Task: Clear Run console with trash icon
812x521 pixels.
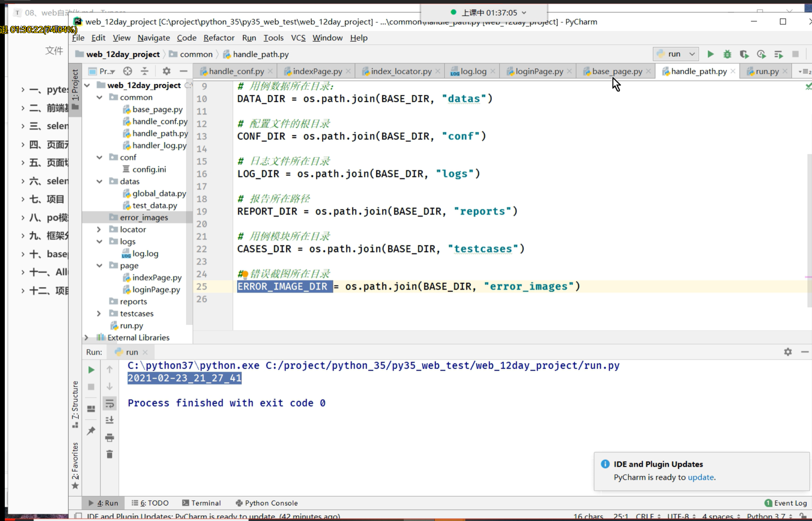Action: point(110,454)
